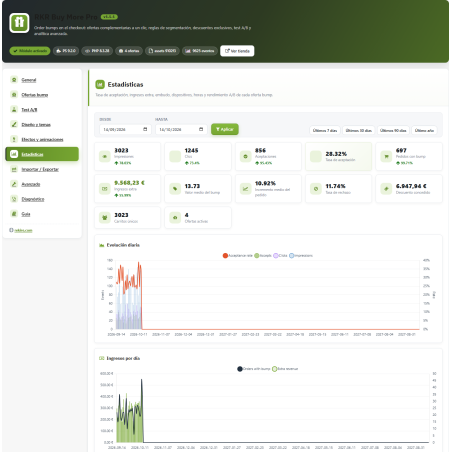Select the Estadísticas sidebar item
The height and width of the screenshot is (452, 452).
[42, 154]
